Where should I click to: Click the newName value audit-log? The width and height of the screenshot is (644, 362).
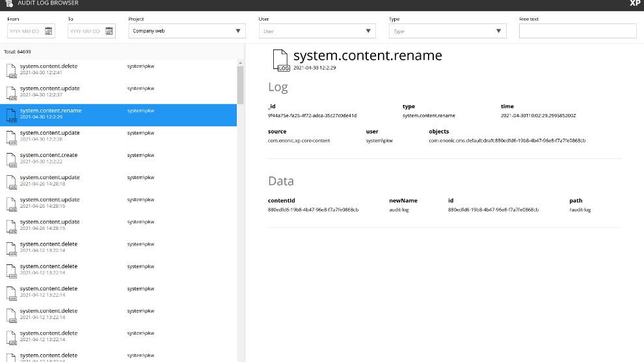pyautogui.click(x=399, y=210)
